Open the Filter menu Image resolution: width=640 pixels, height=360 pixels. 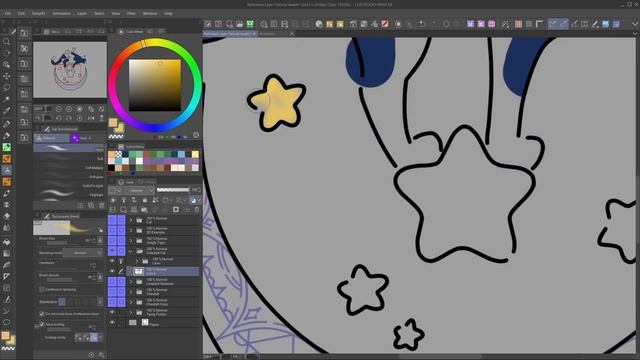point(131,13)
